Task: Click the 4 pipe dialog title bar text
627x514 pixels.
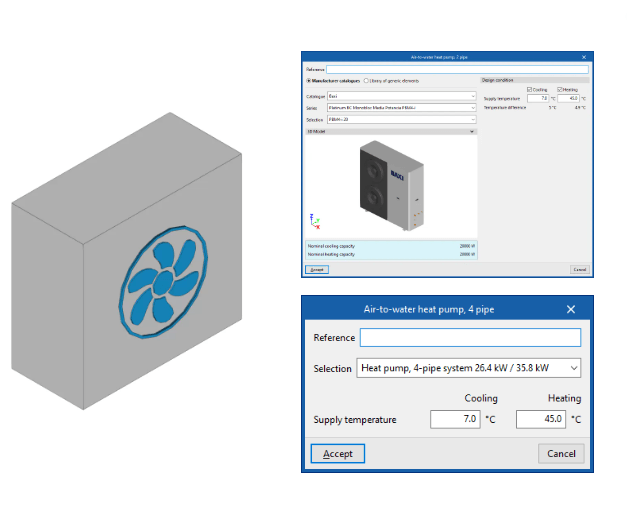Action: click(x=429, y=309)
